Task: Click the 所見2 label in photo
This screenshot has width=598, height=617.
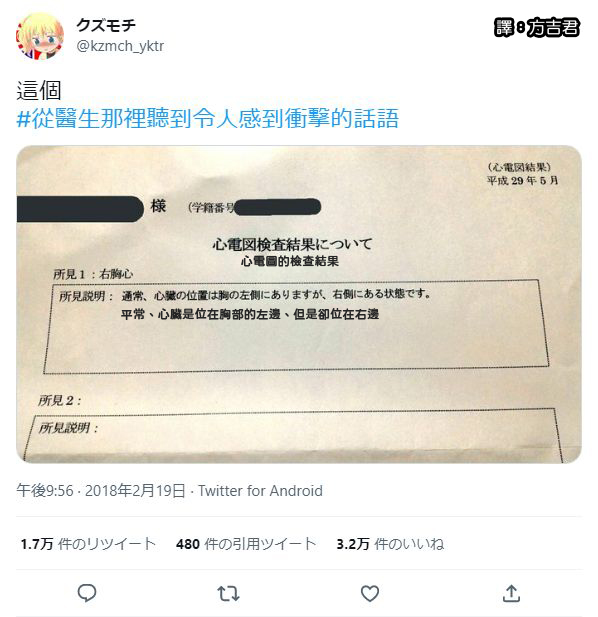Action: (x=59, y=401)
